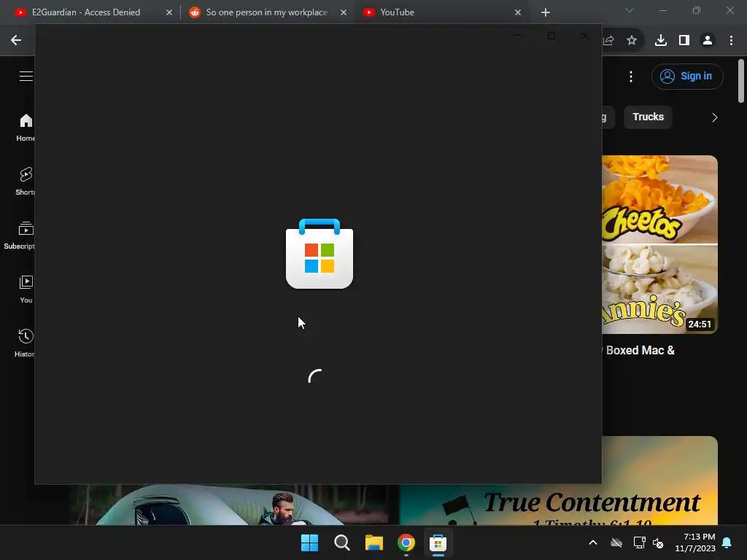This screenshot has width=747, height=560.
Task: Open a new Chrome tab
Action: (x=546, y=12)
